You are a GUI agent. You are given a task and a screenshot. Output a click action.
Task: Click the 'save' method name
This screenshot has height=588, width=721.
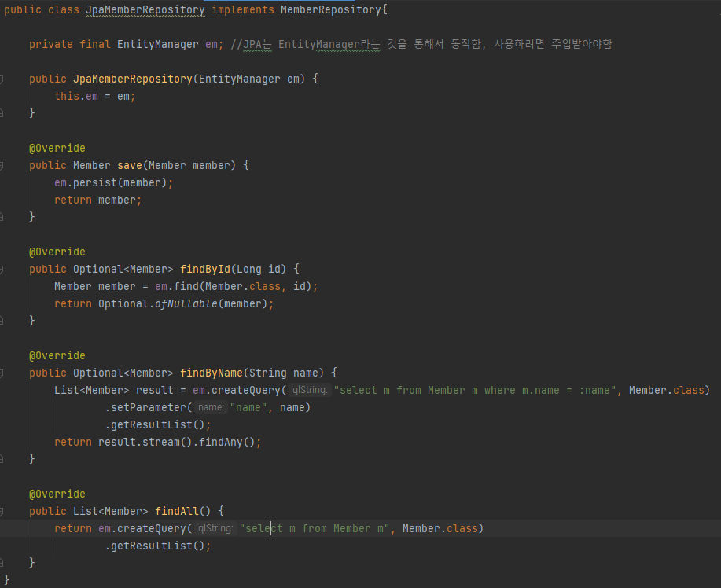[x=130, y=166]
